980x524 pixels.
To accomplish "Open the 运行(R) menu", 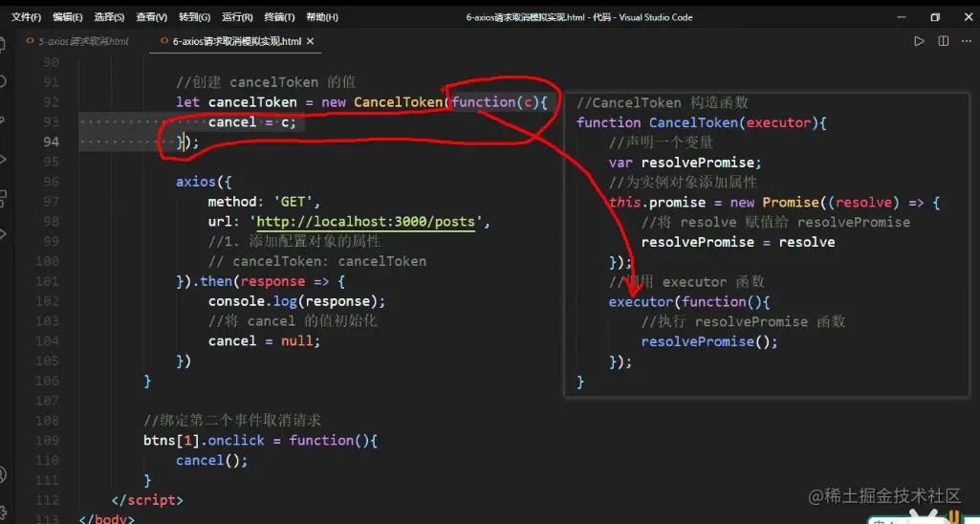I will click(x=237, y=17).
